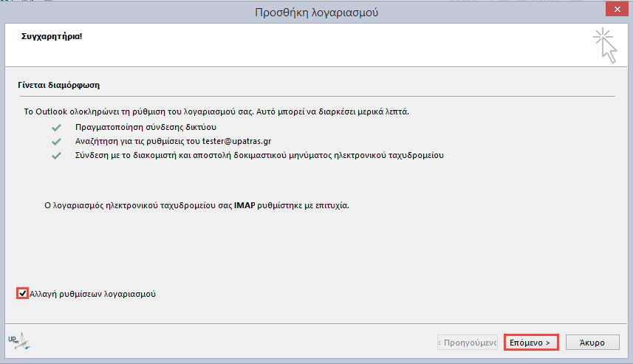Untick the Αλλαγή ρυθμίσεων λογαριασμού checkbox
This screenshot has height=364, width=633.
click(x=23, y=293)
